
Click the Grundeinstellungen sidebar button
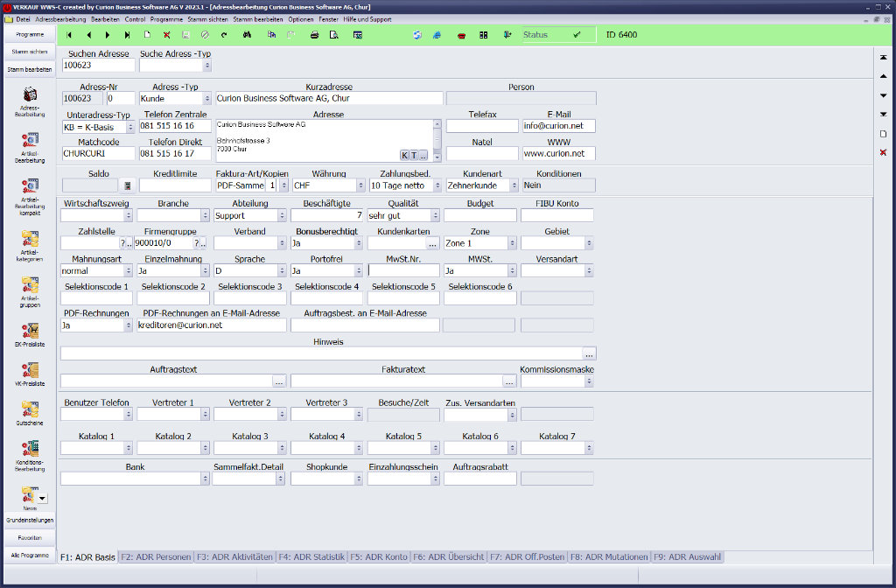coord(29,520)
